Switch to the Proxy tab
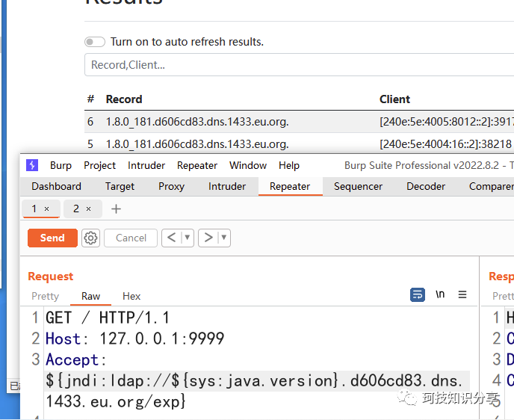 [x=171, y=187]
